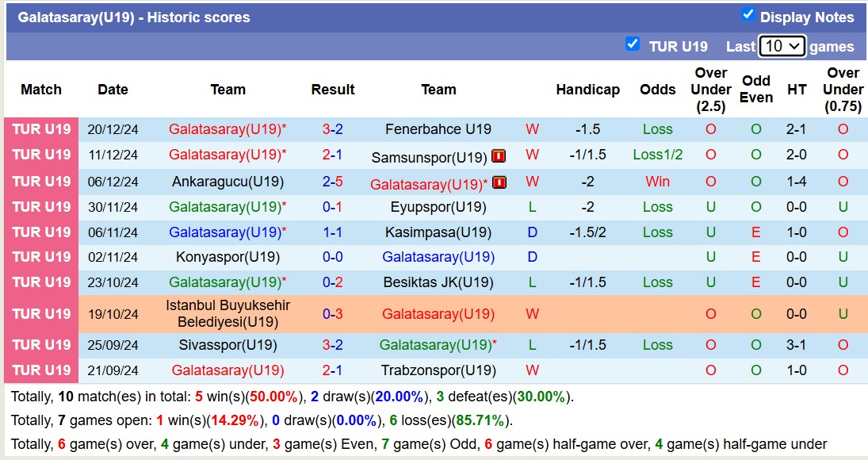868x460 pixels.
Task: Click Besiktas JK(U19) team link
Action: point(438,282)
